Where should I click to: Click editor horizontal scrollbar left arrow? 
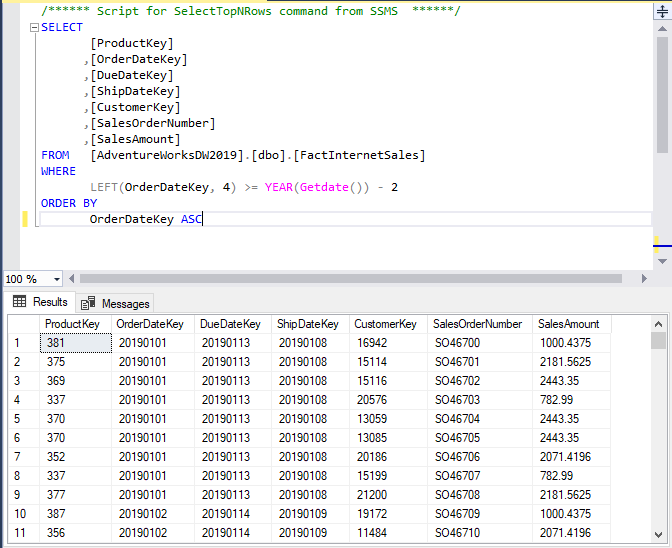click(72, 279)
